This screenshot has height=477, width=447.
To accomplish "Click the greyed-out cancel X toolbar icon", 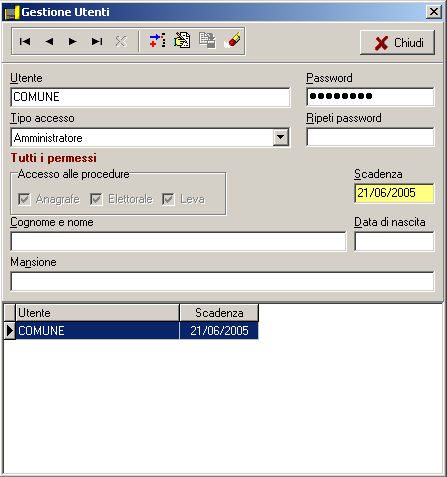I will [121, 42].
